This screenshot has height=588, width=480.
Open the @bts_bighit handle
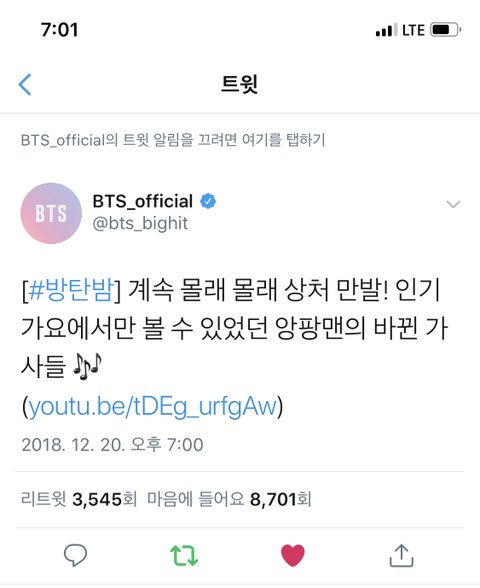tap(140, 224)
